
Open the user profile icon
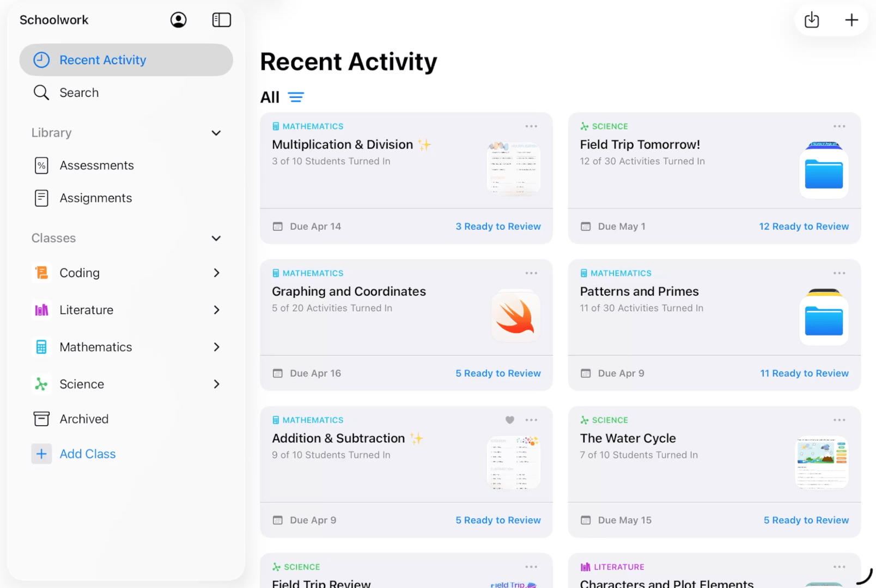click(178, 20)
